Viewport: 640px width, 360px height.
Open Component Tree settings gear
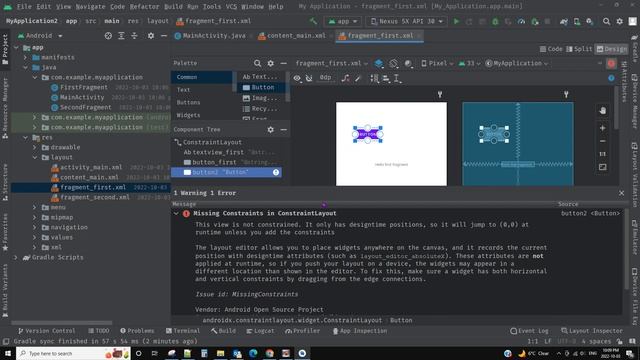(x=270, y=129)
